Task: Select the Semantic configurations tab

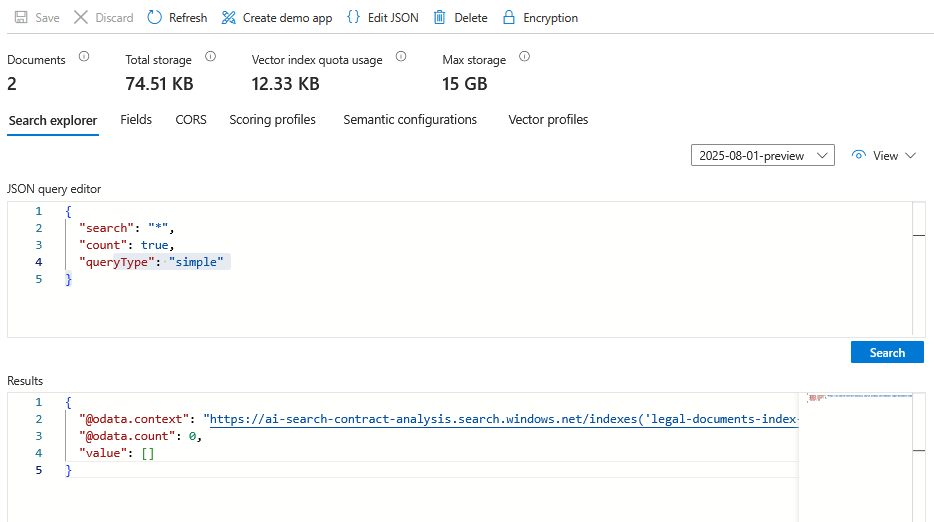Action: tap(410, 120)
